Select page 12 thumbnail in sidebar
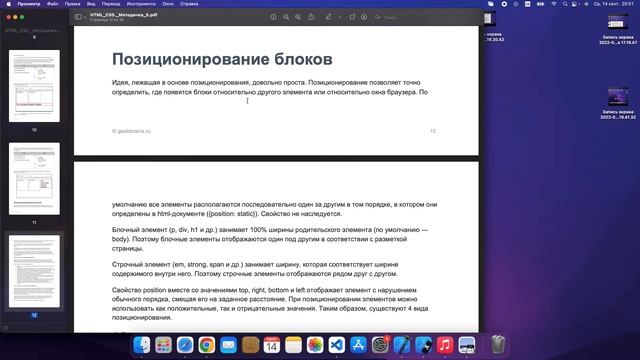Image resolution: width=640 pixels, height=360 pixels. pos(34,271)
